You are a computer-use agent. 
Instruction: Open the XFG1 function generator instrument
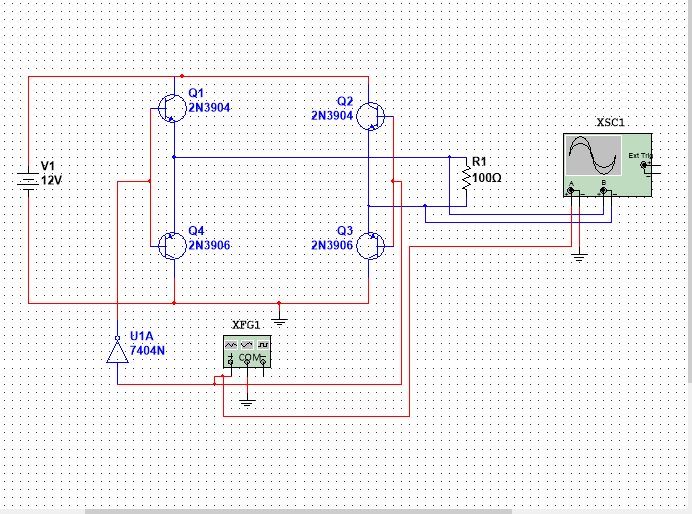[x=247, y=351]
